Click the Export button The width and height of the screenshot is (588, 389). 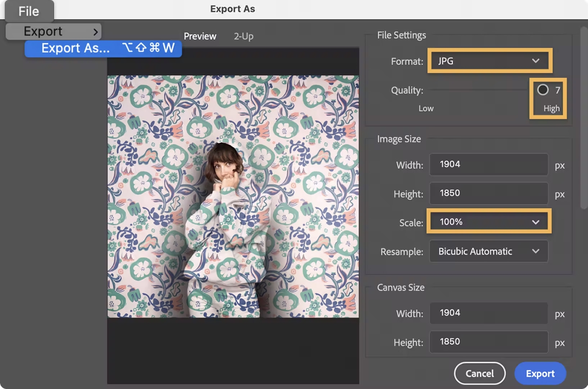point(540,374)
